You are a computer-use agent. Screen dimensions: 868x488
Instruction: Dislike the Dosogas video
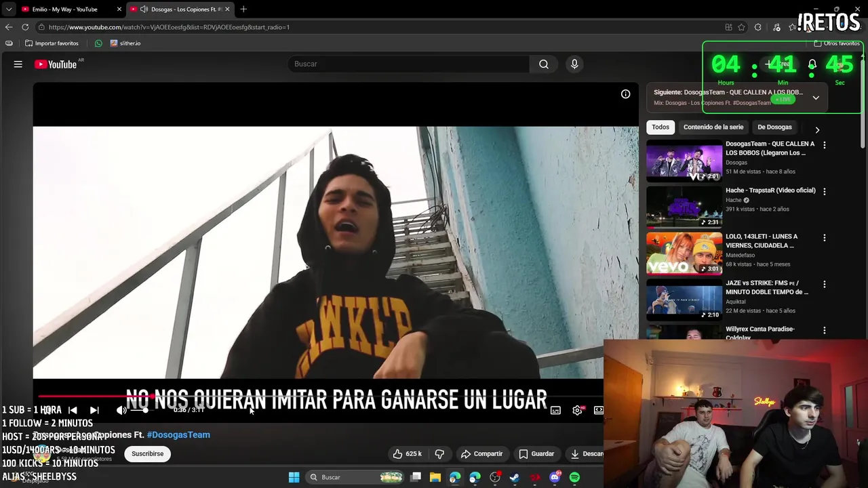tap(439, 453)
